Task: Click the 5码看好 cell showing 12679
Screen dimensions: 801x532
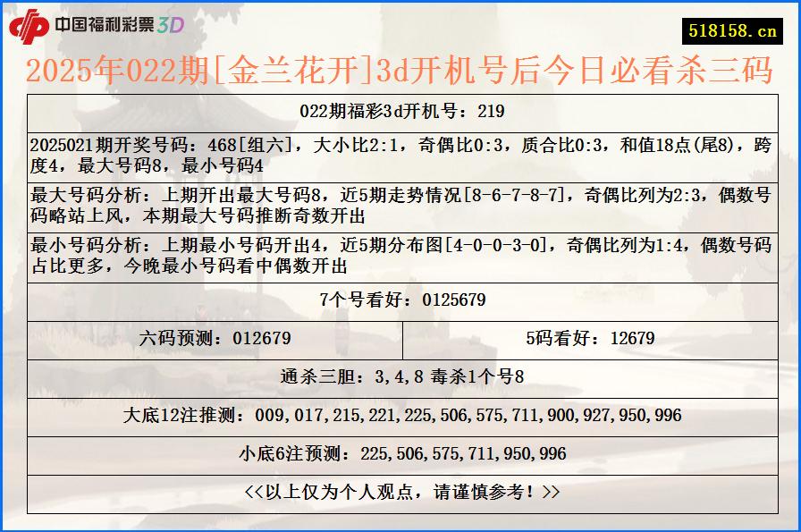Action: [x=594, y=337]
